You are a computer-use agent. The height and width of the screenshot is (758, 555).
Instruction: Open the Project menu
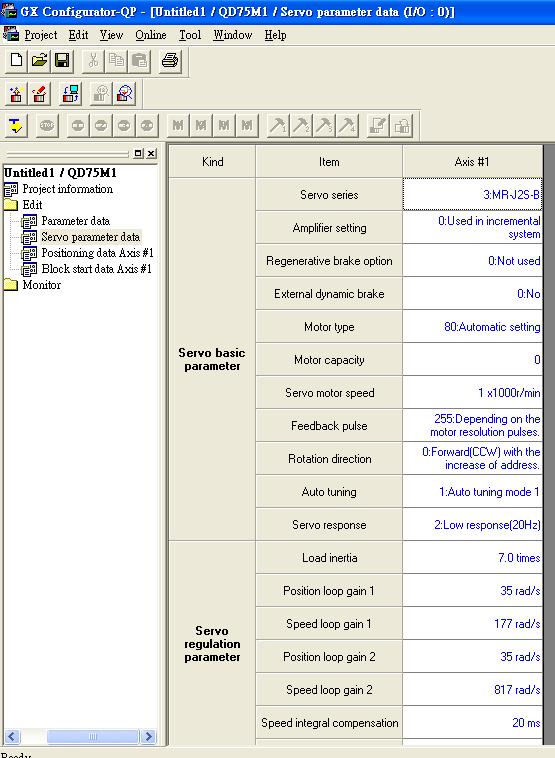pos(41,35)
